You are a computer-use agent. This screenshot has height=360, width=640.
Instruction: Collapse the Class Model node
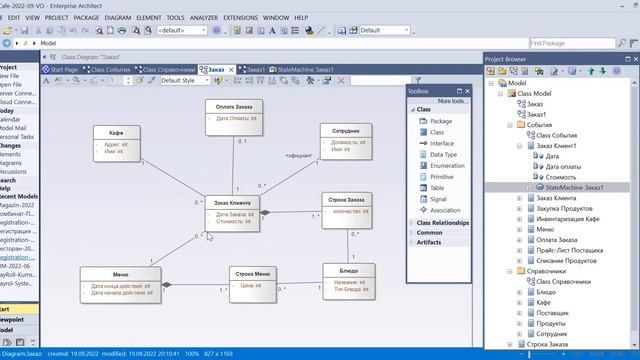coord(500,94)
